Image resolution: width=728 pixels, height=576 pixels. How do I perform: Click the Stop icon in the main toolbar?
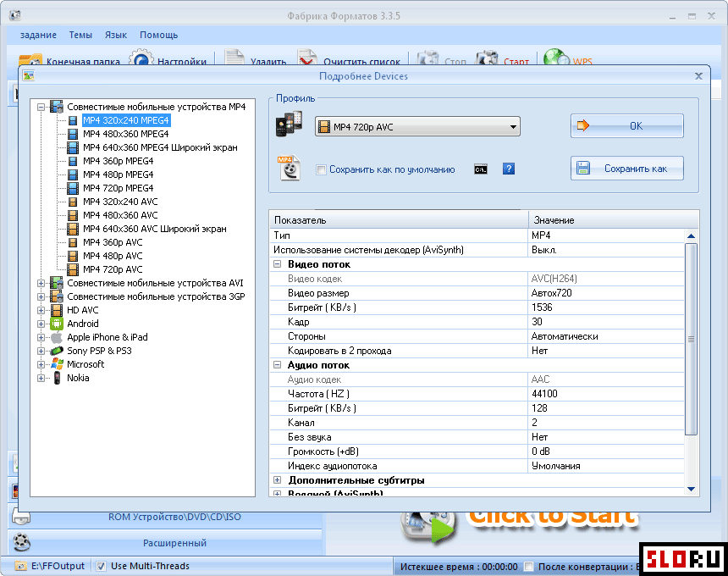pyautogui.click(x=427, y=58)
